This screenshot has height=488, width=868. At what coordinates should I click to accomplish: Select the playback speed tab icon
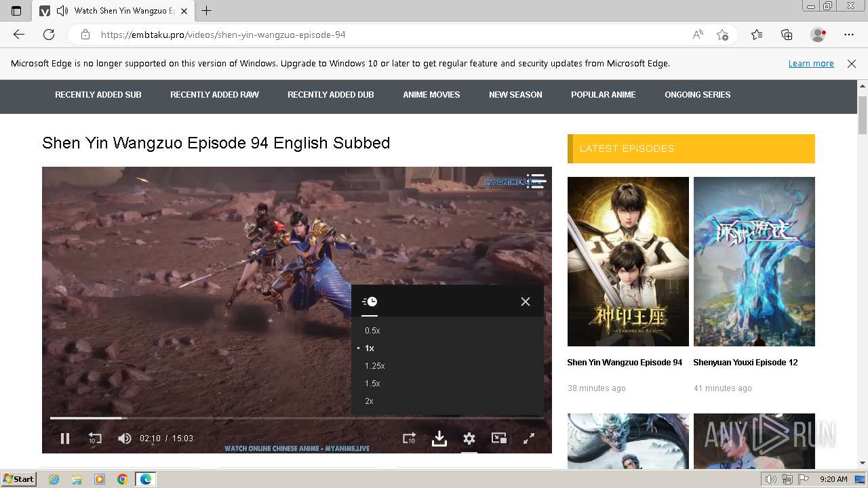370,302
